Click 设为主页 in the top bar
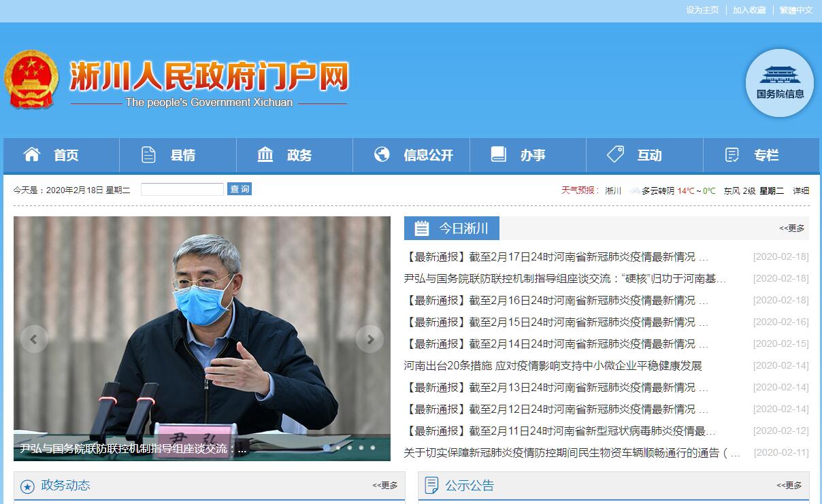The image size is (822, 504). coord(702,10)
